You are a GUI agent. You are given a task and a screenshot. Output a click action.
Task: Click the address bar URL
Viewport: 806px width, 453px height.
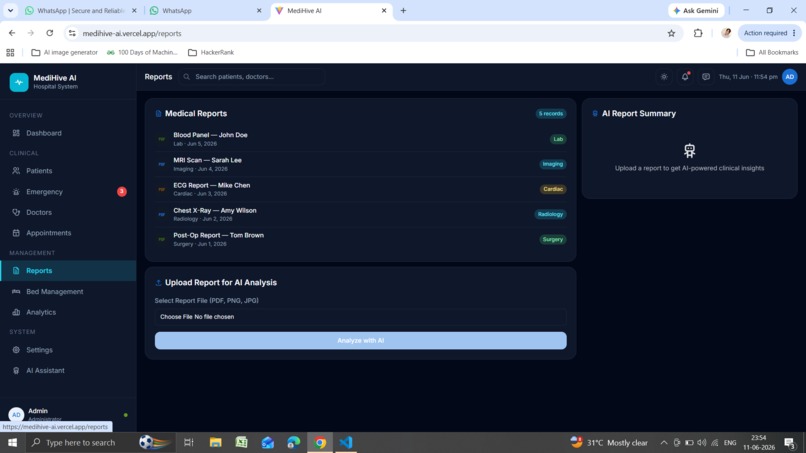[x=132, y=33]
